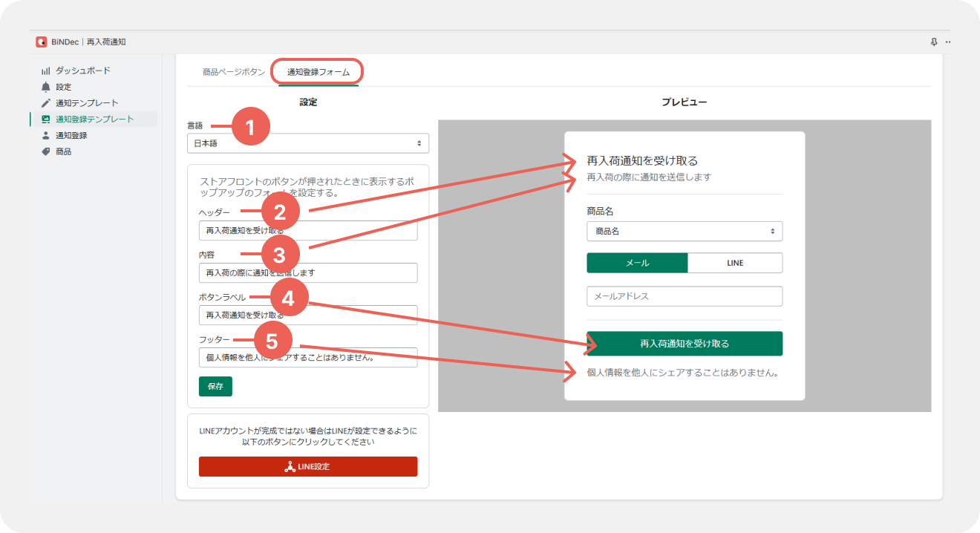Click the BiNDec app logo icon
The height and width of the screenshot is (533, 980).
click(42, 42)
